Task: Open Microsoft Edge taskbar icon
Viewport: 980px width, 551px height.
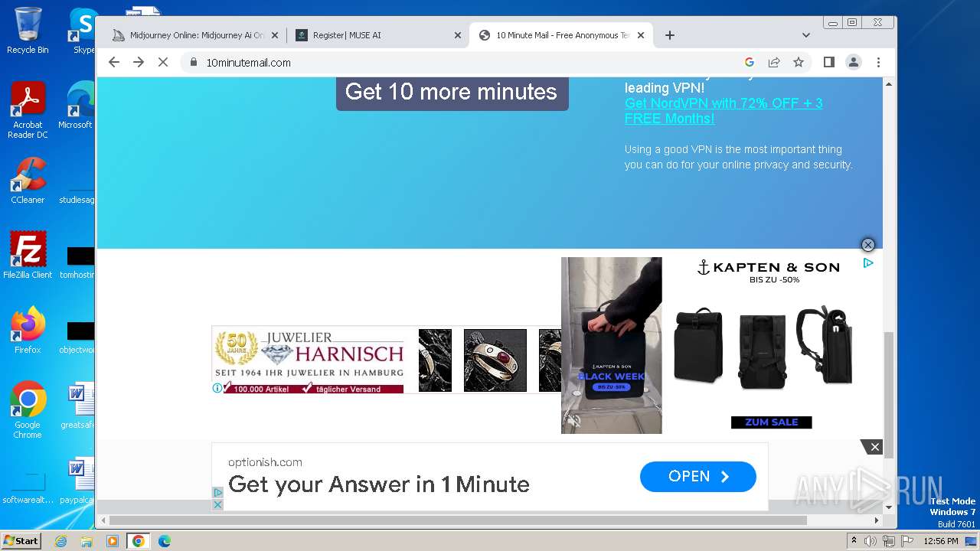Action: (x=165, y=541)
